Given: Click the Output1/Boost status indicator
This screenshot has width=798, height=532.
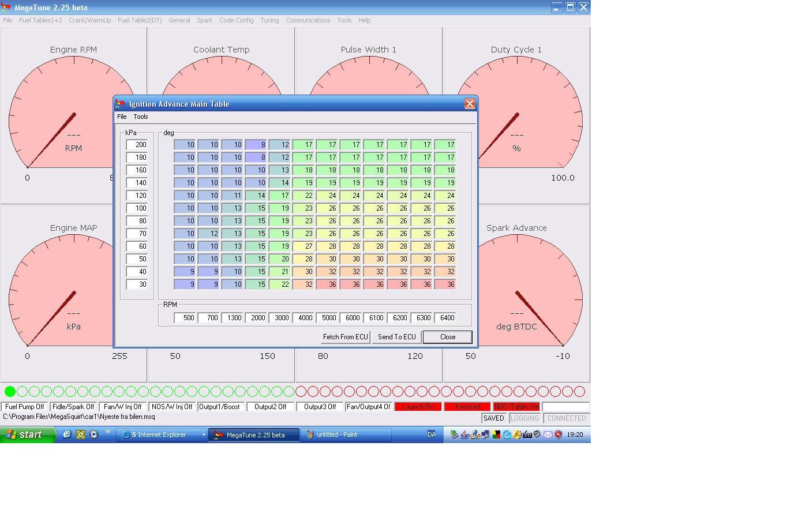Looking at the screenshot, I should pos(221,407).
